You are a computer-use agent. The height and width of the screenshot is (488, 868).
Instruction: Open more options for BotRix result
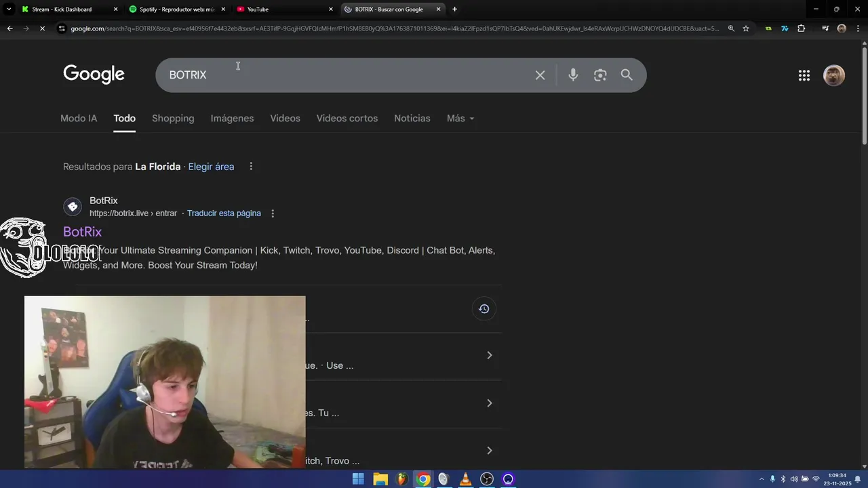coord(273,213)
